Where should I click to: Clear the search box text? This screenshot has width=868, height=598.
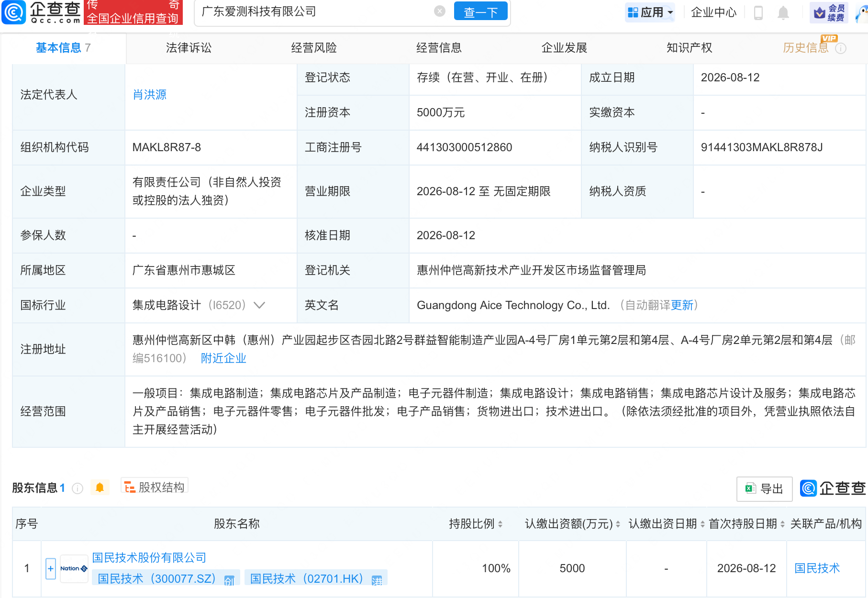point(440,11)
